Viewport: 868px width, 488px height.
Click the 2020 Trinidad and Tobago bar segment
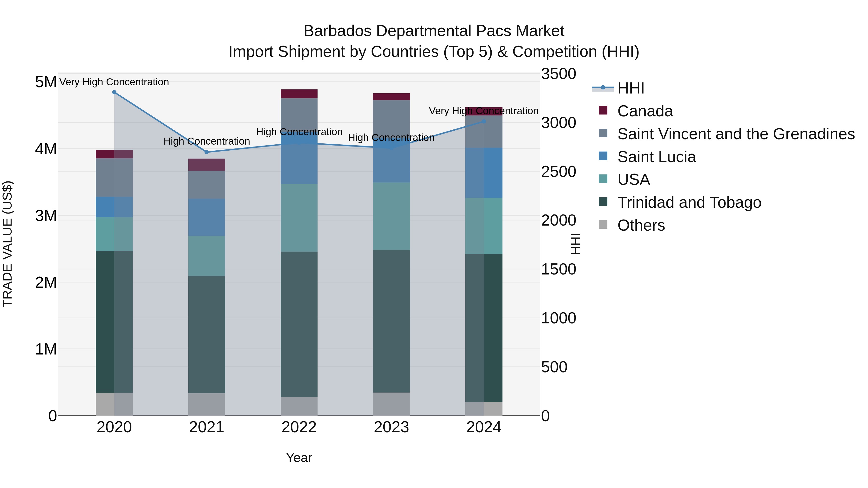[x=114, y=322]
